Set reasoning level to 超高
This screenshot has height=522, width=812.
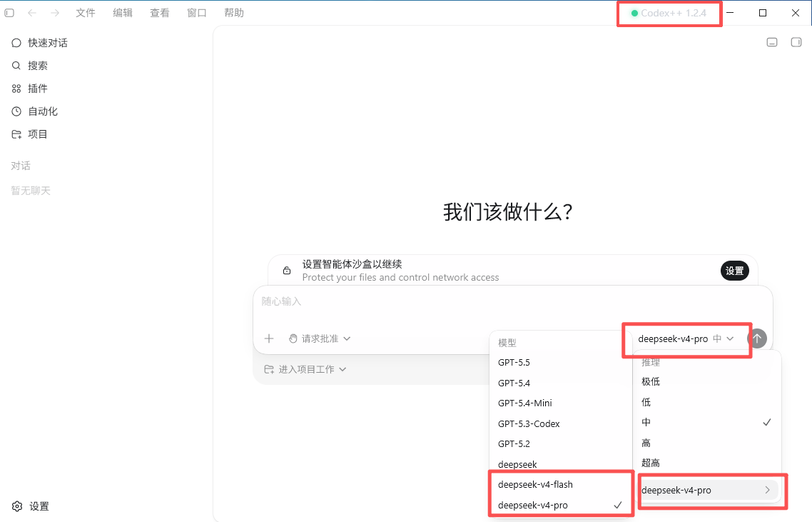pyautogui.click(x=707, y=463)
